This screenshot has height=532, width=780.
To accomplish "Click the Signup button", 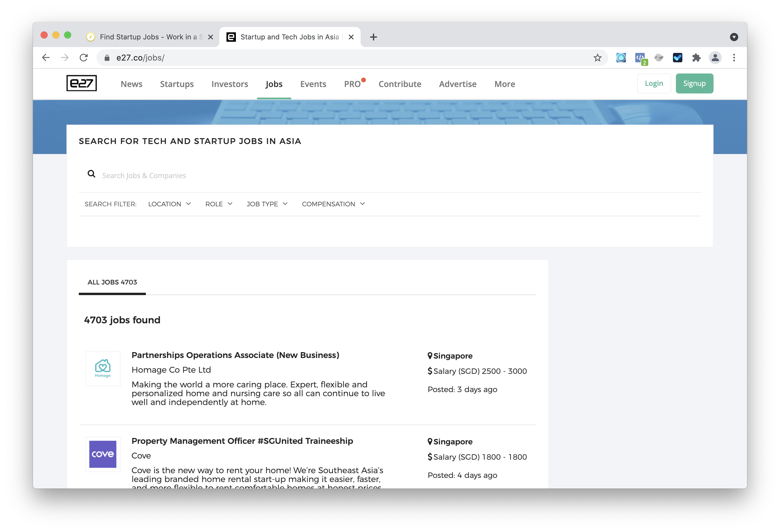I will tap(694, 83).
